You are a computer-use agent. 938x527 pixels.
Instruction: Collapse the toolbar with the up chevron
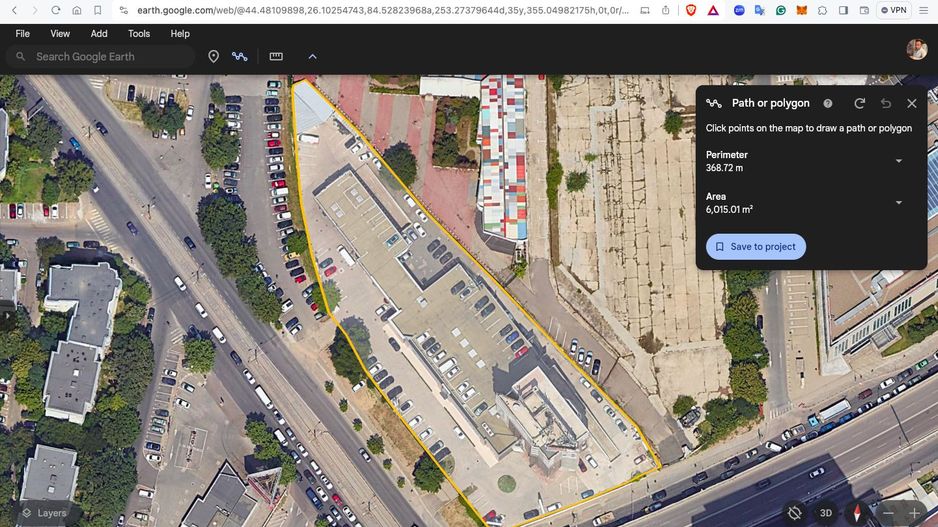point(312,57)
